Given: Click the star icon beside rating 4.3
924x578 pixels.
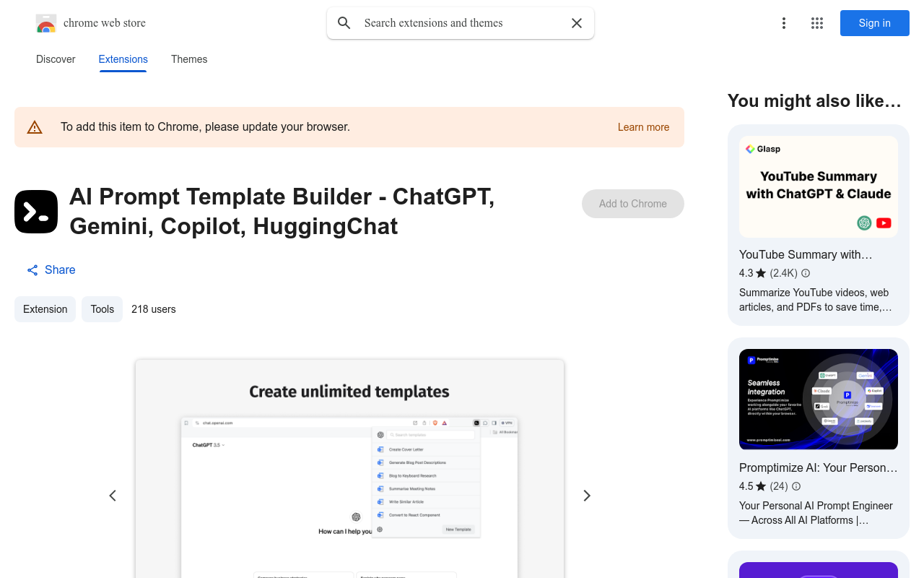Looking at the screenshot, I should point(761,273).
